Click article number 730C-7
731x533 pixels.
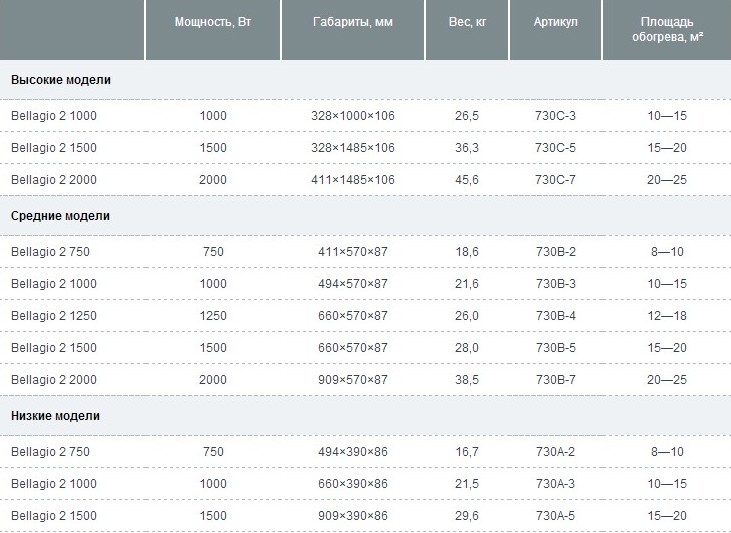point(555,180)
